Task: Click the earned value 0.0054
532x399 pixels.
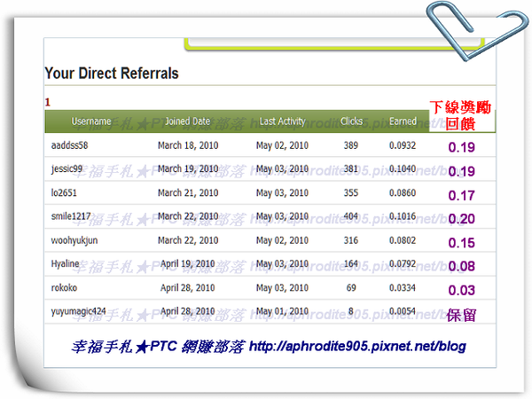Action: [x=403, y=311]
